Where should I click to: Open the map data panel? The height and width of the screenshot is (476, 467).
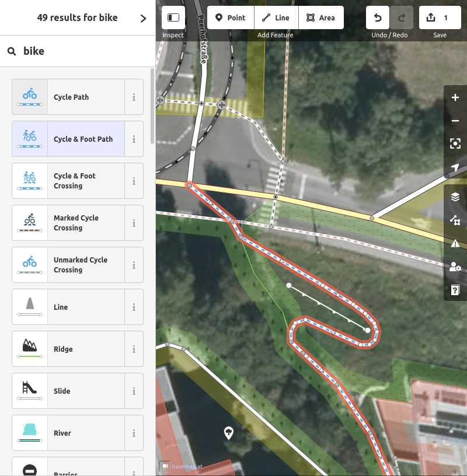pos(455,220)
